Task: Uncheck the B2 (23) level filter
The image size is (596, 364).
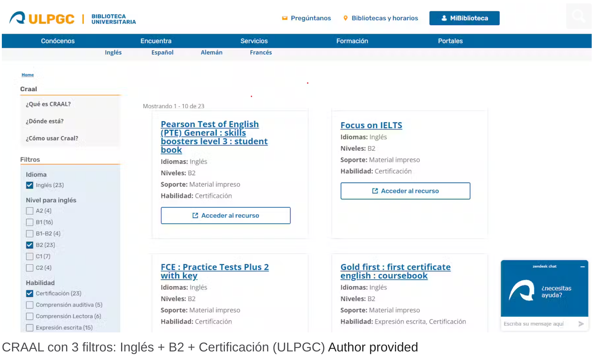Action: [29, 245]
